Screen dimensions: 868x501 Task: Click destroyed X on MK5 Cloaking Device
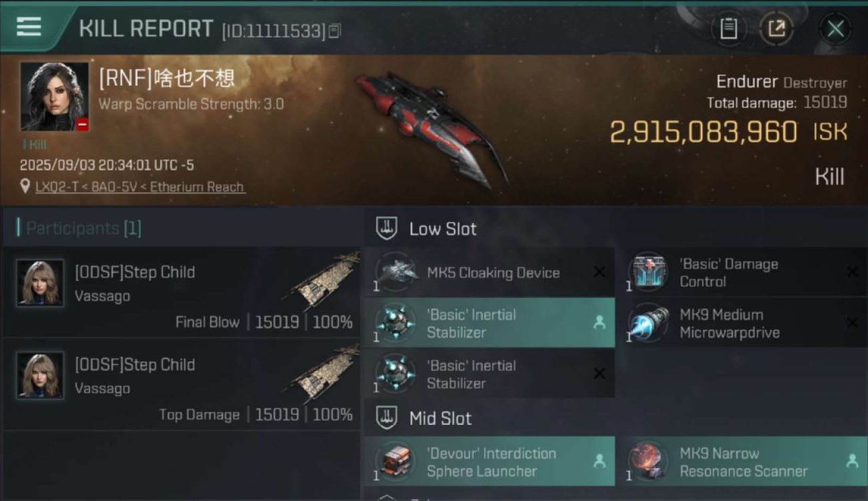tap(600, 272)
